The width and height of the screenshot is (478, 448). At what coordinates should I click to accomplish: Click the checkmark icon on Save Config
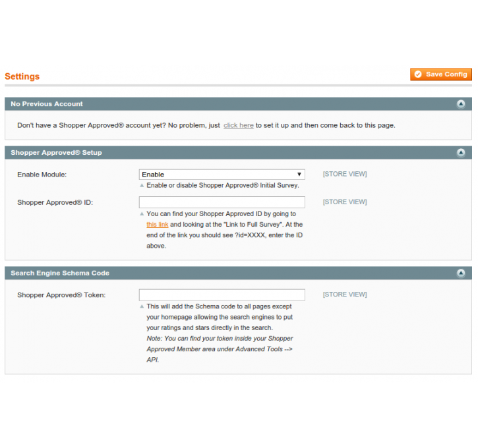pyautogui.click(x=418, y=74)
